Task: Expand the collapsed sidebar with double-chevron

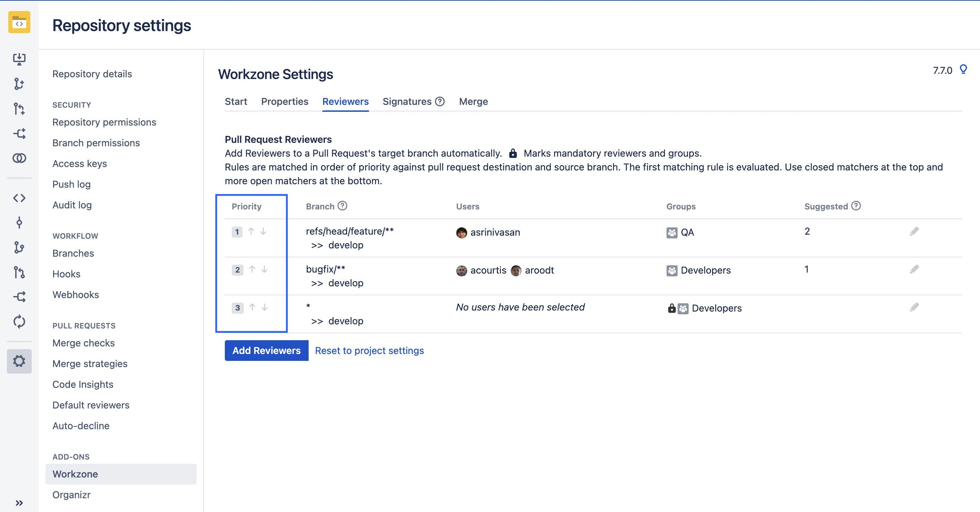Action: coord(19,502)
